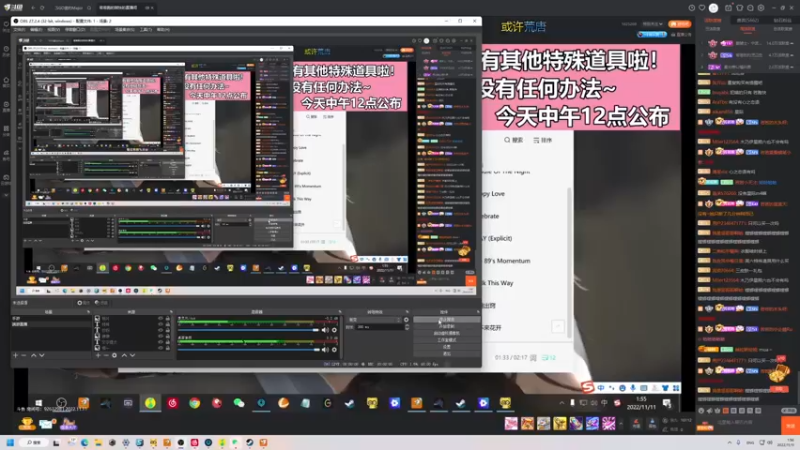This screenshot has width=800, height=450.
Task: Add a new scene with plus icon
Action: click(15, 355)
